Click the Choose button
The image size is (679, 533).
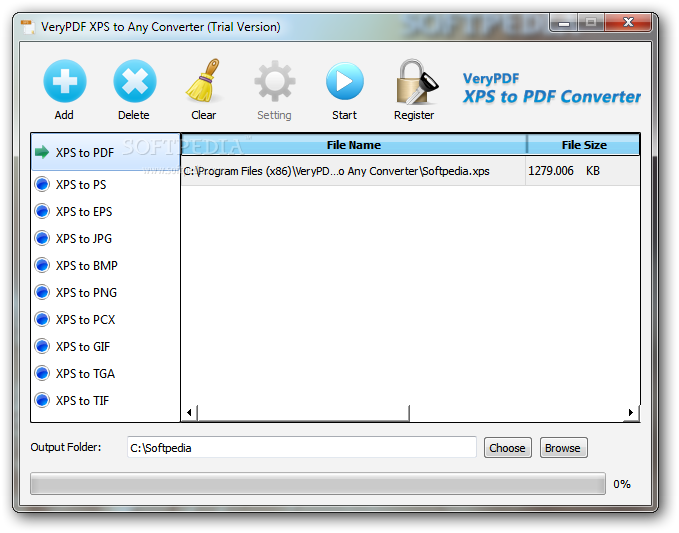click(x=508, y=448)
